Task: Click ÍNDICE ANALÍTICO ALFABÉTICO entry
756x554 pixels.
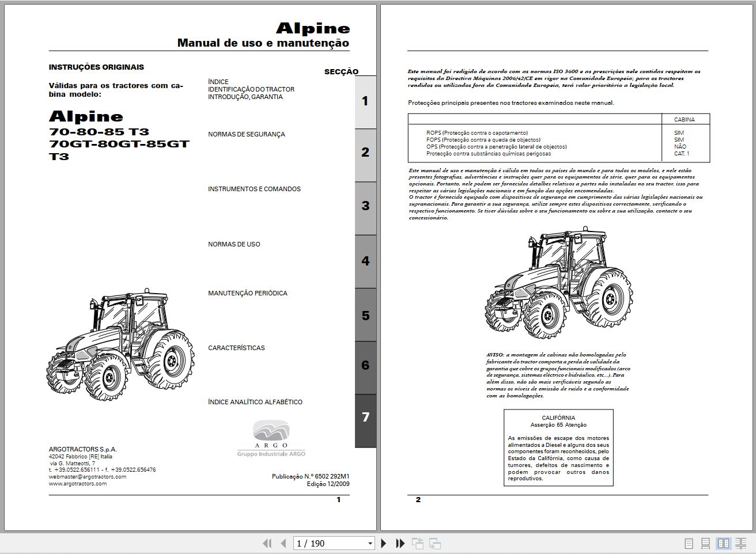Action: [255, 402]
